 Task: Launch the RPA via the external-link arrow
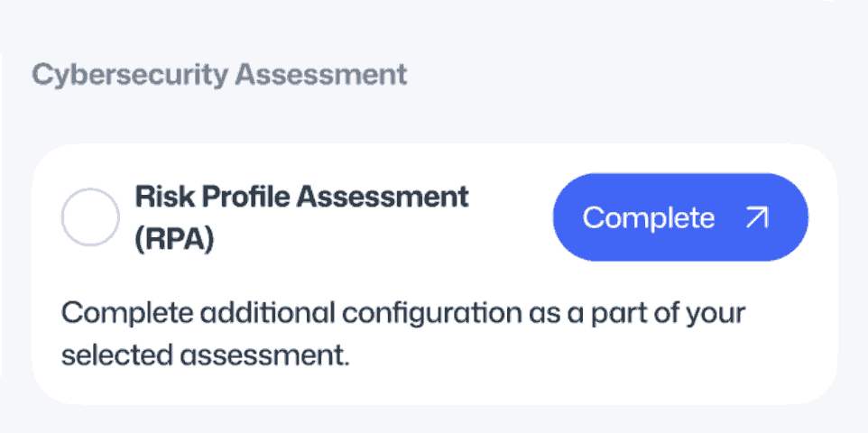(756, 217)
